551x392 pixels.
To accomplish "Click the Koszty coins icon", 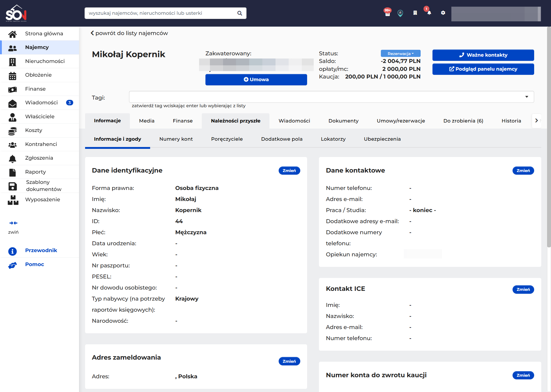I will pyautogui.click(x=12, y=131).
